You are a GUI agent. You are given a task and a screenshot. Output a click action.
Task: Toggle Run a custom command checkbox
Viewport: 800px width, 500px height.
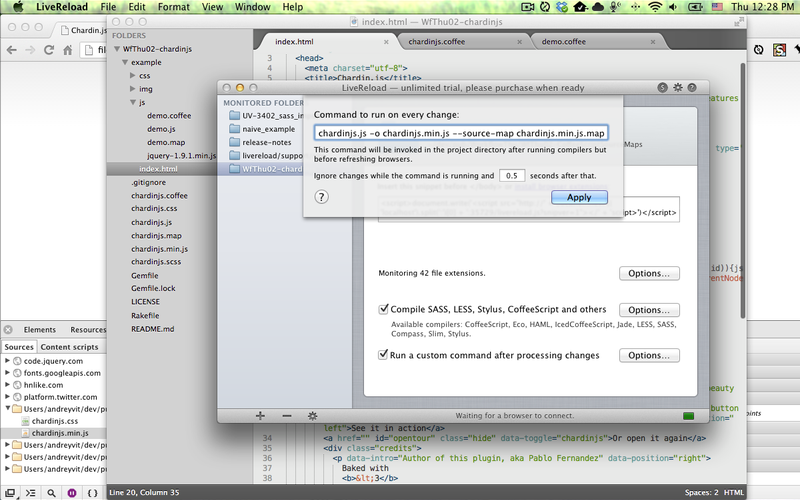[383, 355]
